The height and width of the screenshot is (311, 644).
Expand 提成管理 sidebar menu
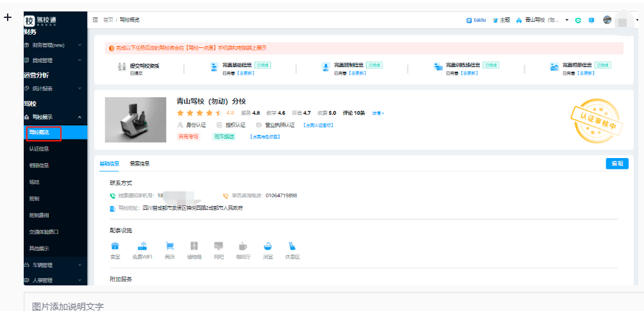[56, 60]
